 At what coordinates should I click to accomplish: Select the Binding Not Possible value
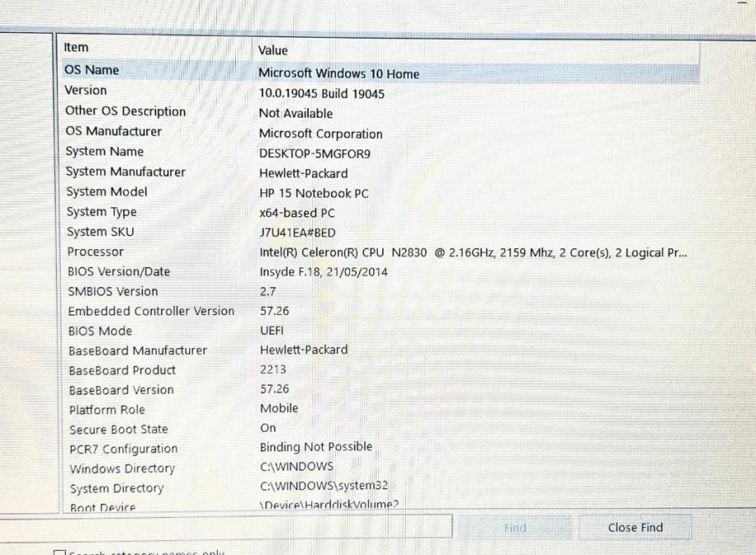[316, 447]
